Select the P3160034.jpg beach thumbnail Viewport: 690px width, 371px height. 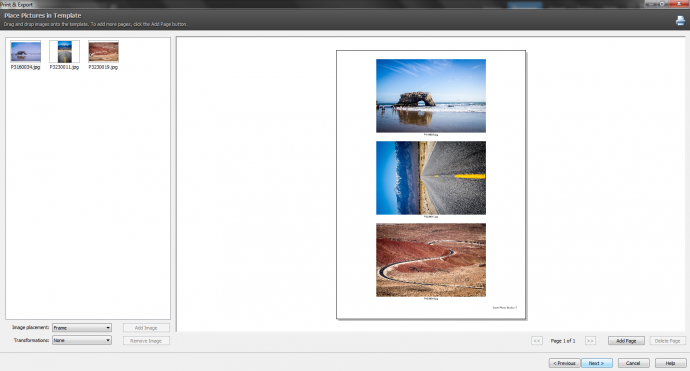[26, 52]
